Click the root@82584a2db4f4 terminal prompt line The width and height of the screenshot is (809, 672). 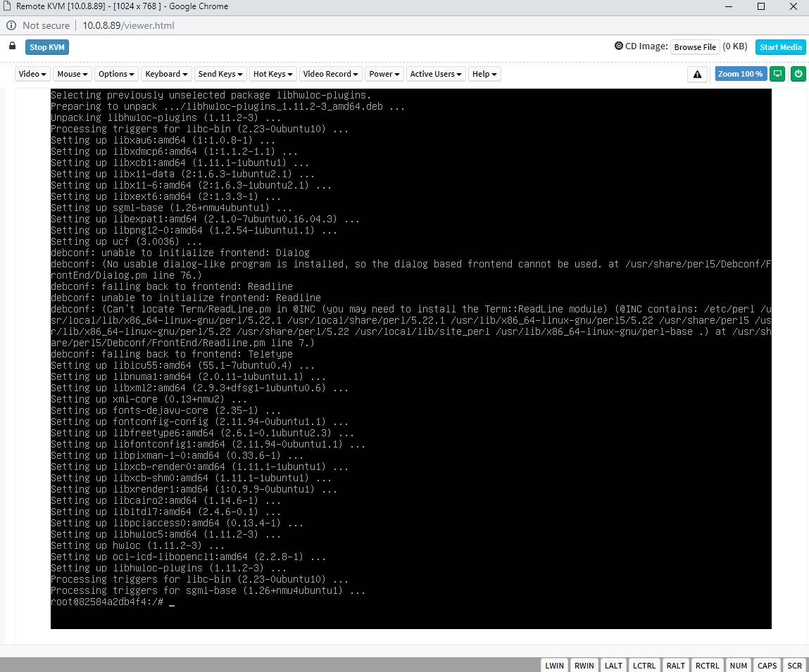click(x=113, y=602)
